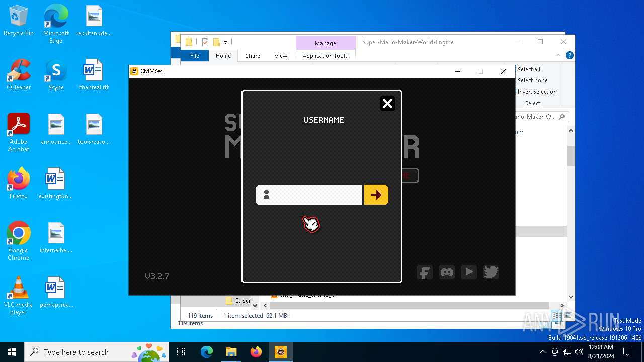This screenshot has height=362, width=644.
Task: Click Select none in Explorer ribbon
Action: tap(532, 80)
